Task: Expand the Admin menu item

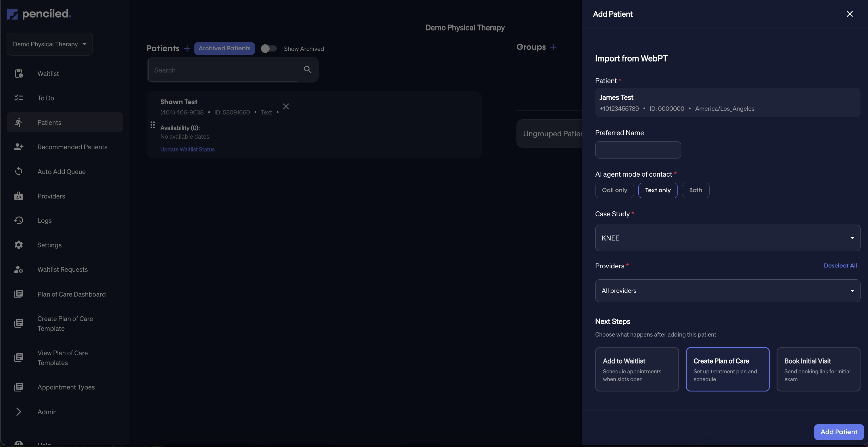Action: [x=47, y=412]
